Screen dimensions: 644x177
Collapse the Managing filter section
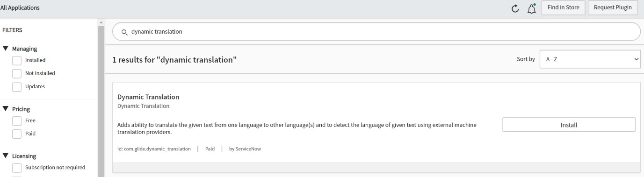coord(6,49)
